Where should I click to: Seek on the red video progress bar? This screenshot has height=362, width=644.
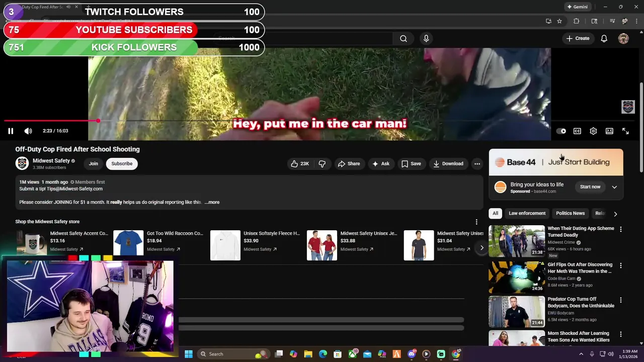point(319,121)
